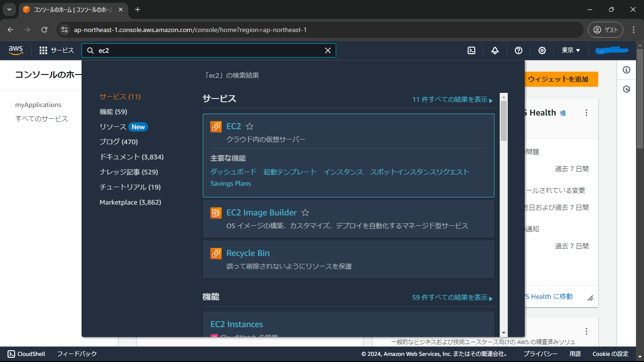Click フィードバック in the footer
Screen dimensions: 644x362
[77, 354]
